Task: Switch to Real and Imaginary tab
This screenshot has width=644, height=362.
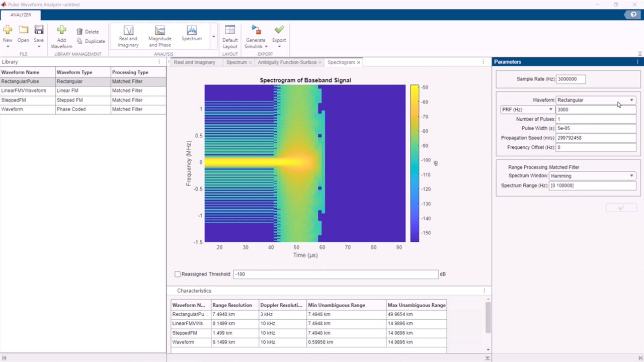Action: (x=194, y=62)
